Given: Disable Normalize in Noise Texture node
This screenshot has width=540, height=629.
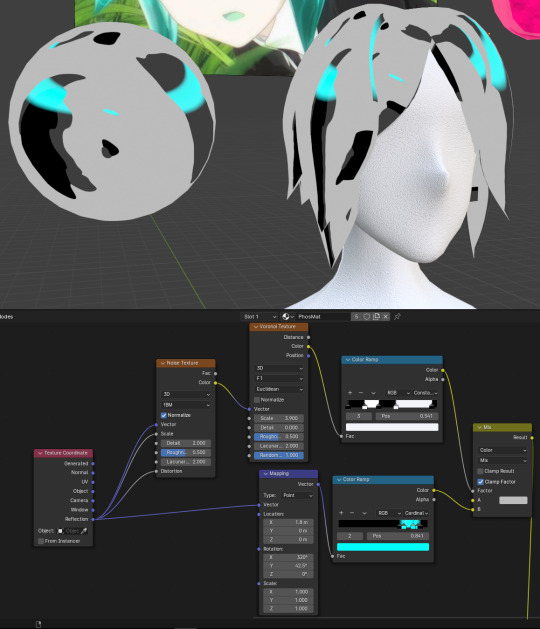Looking at the screenshot, I should pyautogui.click(x=164, y=415).
